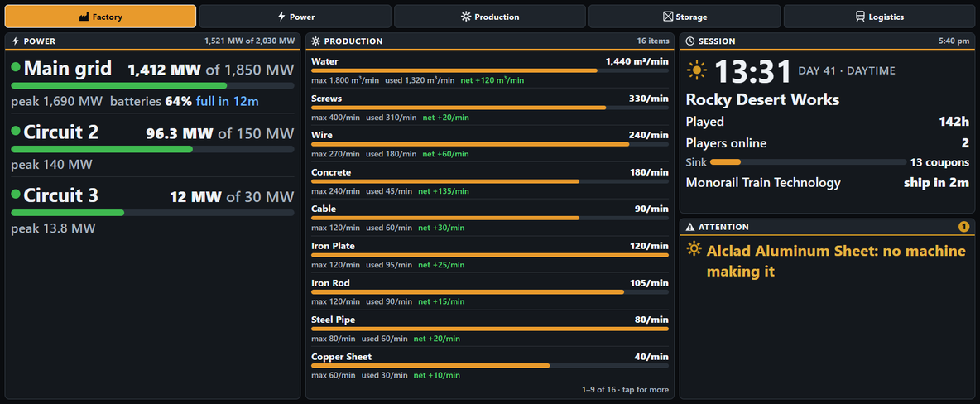Open the Factory tab
This screenshot has width=980, height=404.
[100, 17]
